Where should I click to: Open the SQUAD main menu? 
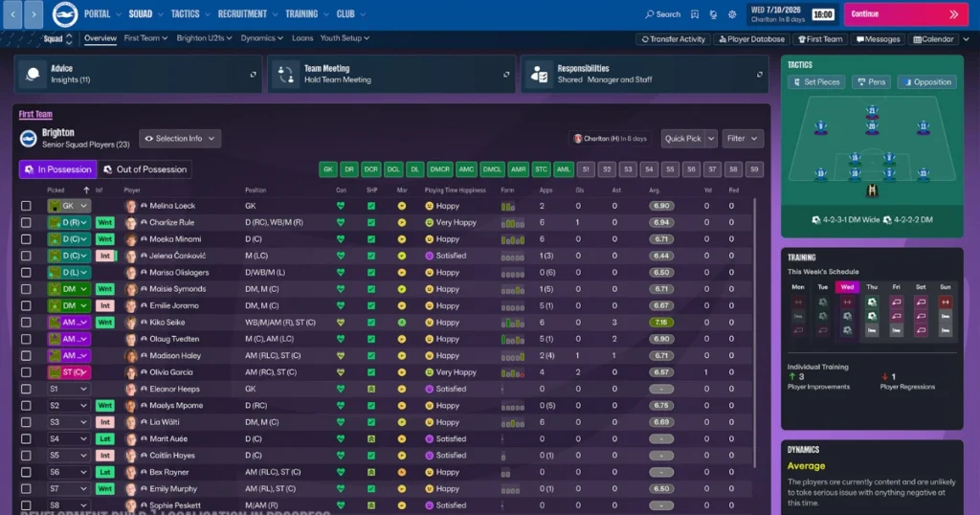[145, 13]
